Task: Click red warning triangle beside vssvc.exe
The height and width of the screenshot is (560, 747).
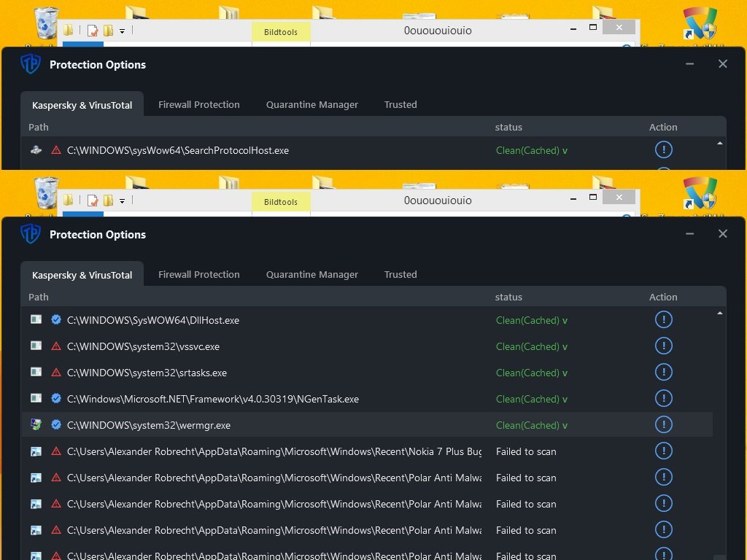Action: click(56, 346)
